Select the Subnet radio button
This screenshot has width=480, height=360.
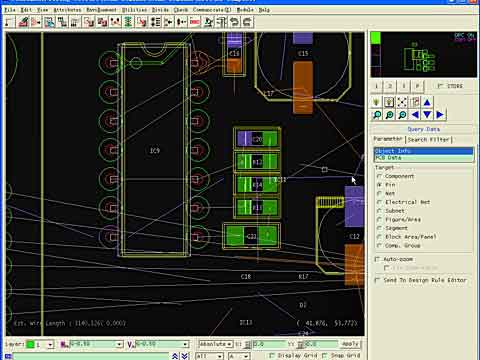[379, 211]
